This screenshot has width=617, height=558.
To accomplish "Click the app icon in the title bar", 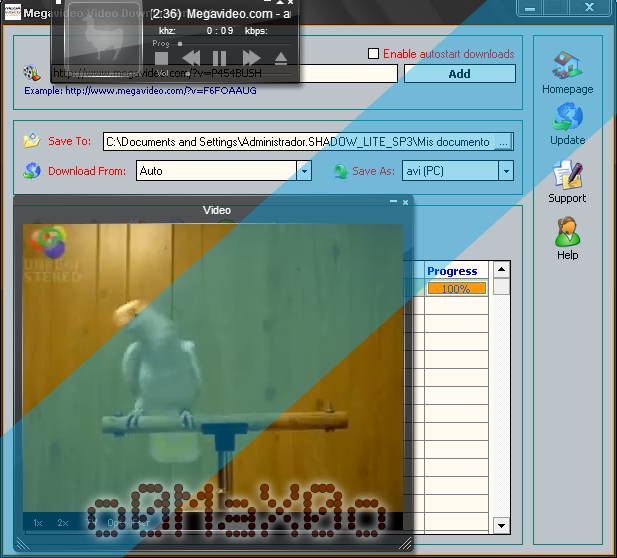I will [12, 12].
